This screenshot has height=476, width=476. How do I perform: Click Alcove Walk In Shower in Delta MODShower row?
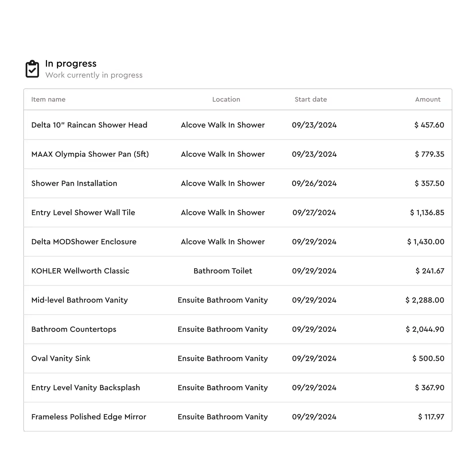click(223, 241)
